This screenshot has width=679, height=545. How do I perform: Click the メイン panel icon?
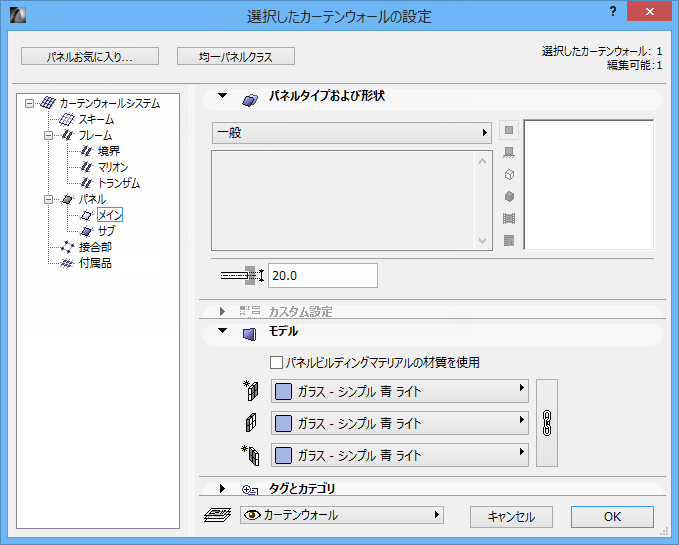(87, 215)
